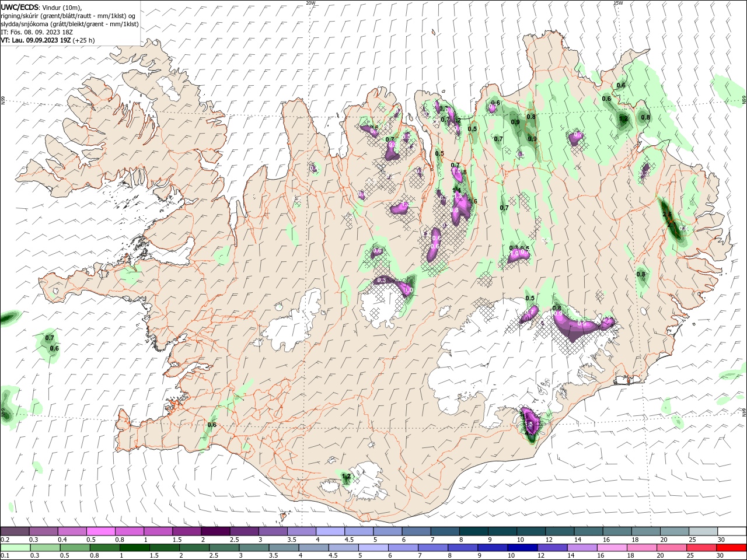Image resolution: width=747 pixels, height=560 pixels.
Task: Pick the pale lavender 4 swatch, upper legend row
Action: 330,531
